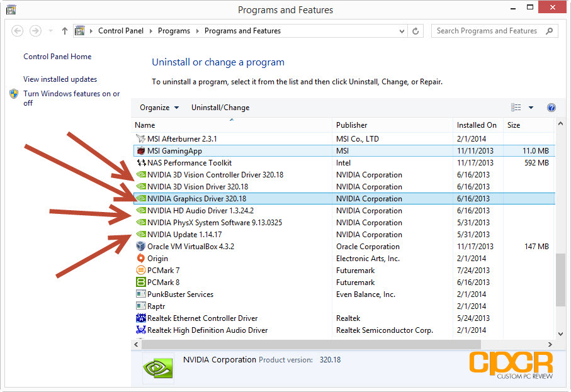Click the Origin program icon
The width and height of the screenshot is (571, 392).
(x=140, y=259)
